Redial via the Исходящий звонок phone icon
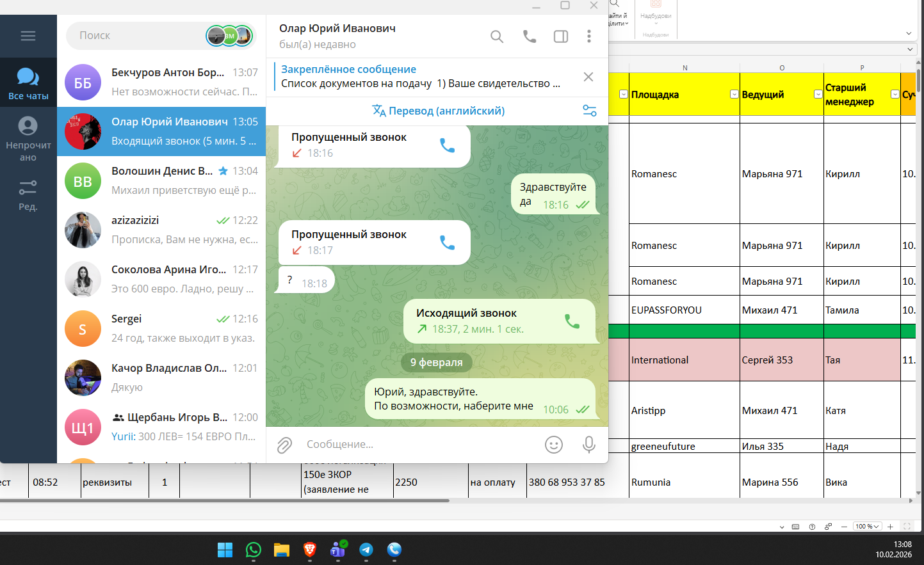The height and width of the screenshot is (565, 924). pos(572,321)
